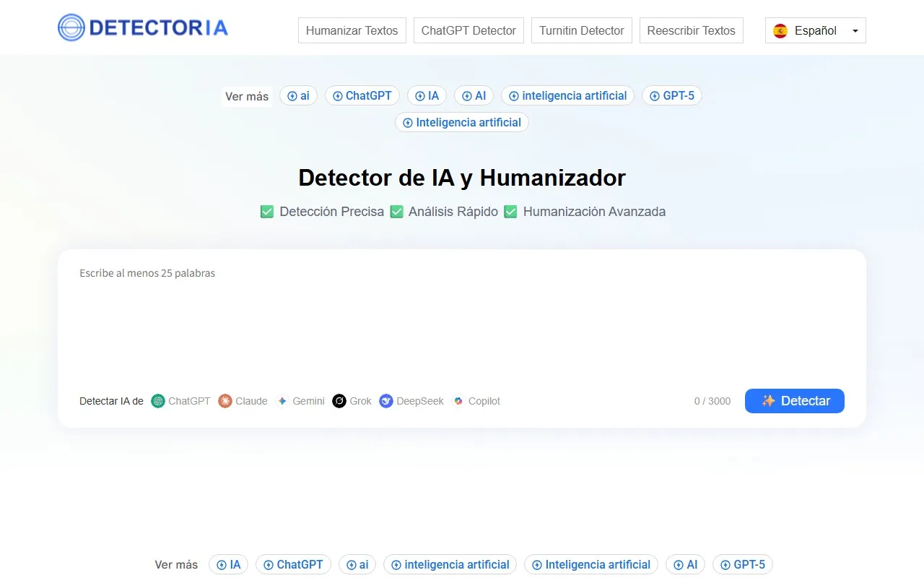
Task: Click the Spanish flag icon
Action: coord(779,31)
